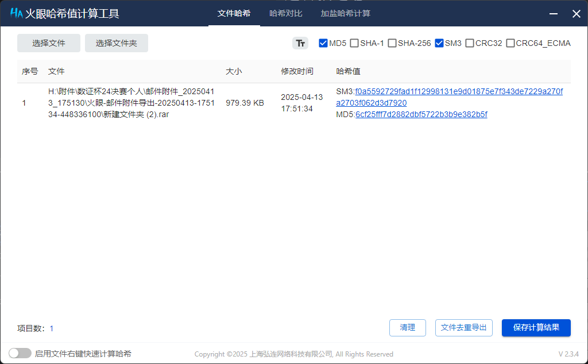This screenshot has width=588, height=364.
Task: Enable the SHA-1 hash algorithm
Action: [354, 42]
